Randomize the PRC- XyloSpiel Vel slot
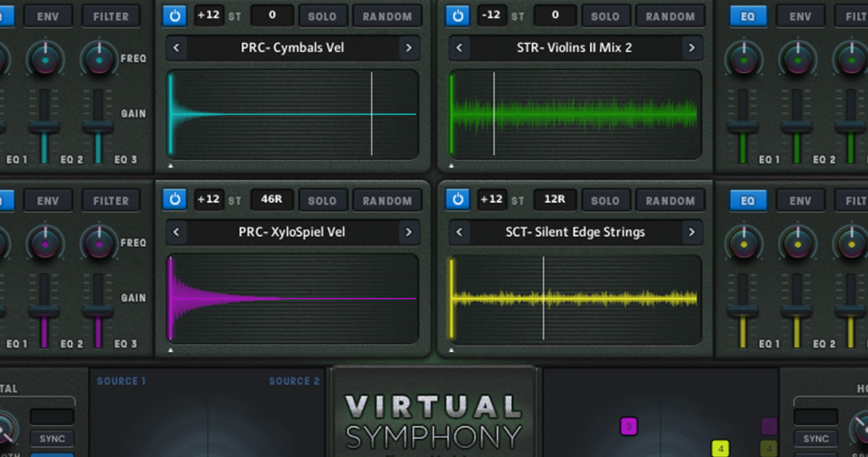Viewport: 868px width, 457px height. click(x=387, y=200)
